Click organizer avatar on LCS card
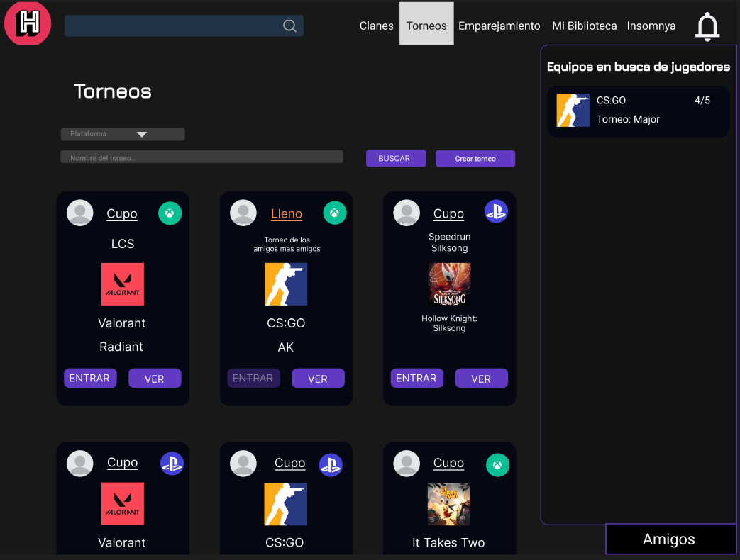The height and width of the screenshot is (560, 740). [x=79, y=213]
